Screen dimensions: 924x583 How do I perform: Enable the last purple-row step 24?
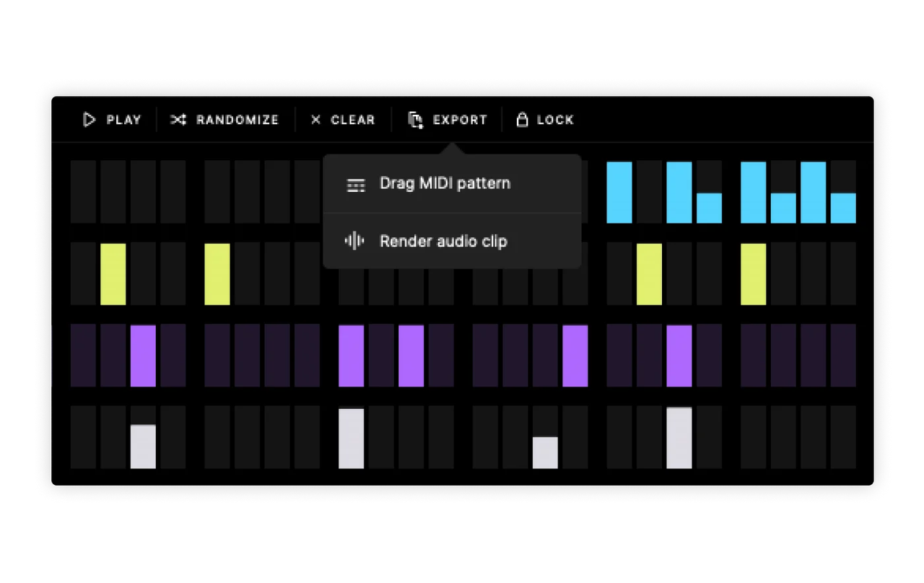tap(843, 356)
